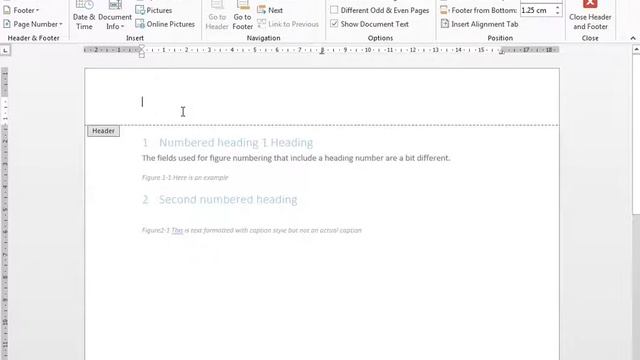The height and width of the screenshot is (360, 640).
Task: Edit Footer from Bottom value field
Action: pyautogui.click(x=537, y=10)
